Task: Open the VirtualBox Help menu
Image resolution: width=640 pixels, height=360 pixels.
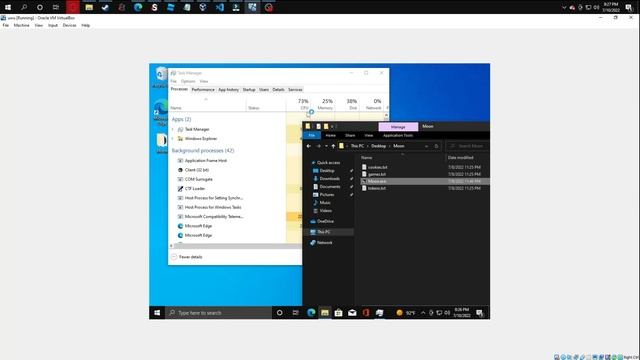Action: point(85,25)
